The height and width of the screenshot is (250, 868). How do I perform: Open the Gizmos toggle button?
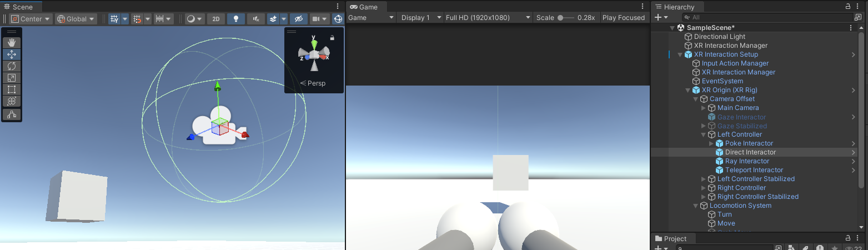[x=338, y=18]
